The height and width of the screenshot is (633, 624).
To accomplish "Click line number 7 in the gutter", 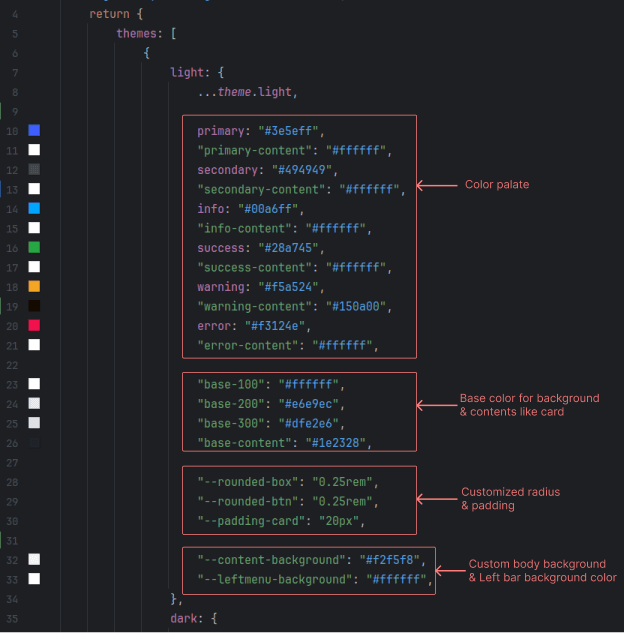I will pos(14,73).
